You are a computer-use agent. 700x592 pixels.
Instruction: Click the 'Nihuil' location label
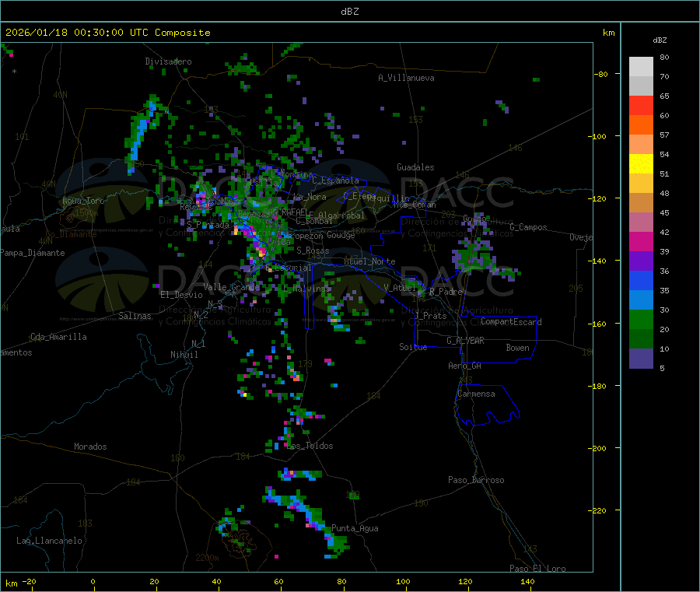pyautogui.click(x=184, y=355)
